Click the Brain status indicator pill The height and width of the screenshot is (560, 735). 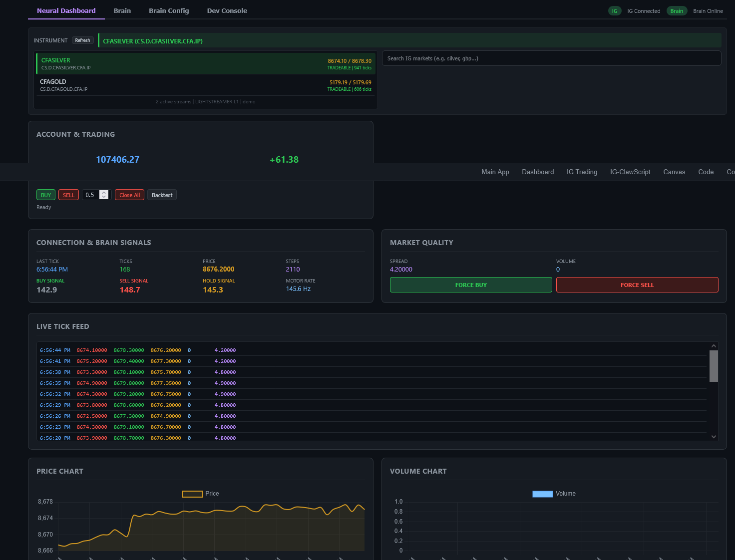pyautogui.click(x=677, y=10)
